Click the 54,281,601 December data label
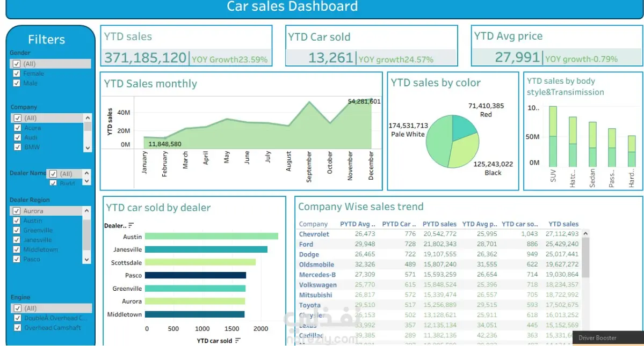 point(364,101)
